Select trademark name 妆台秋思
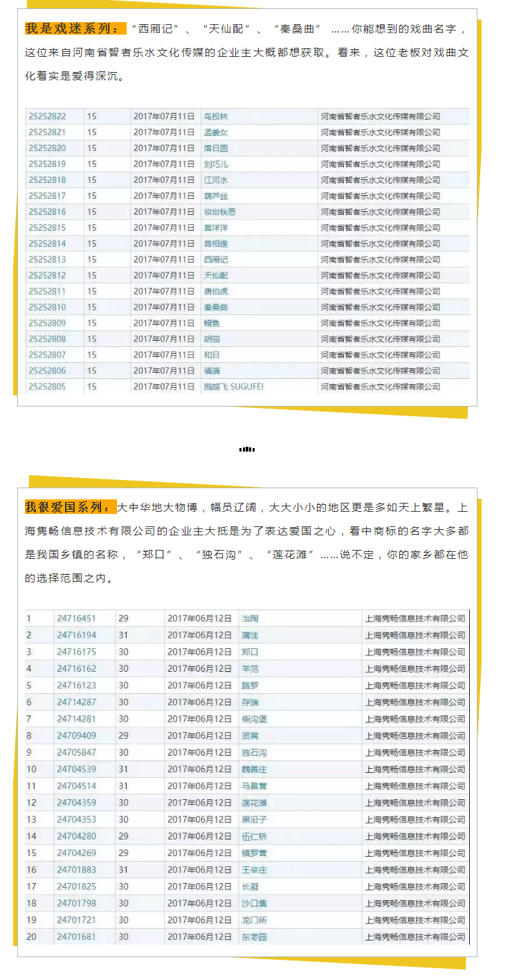The height and width of the screenshot is (980, 510). point(219,212)
